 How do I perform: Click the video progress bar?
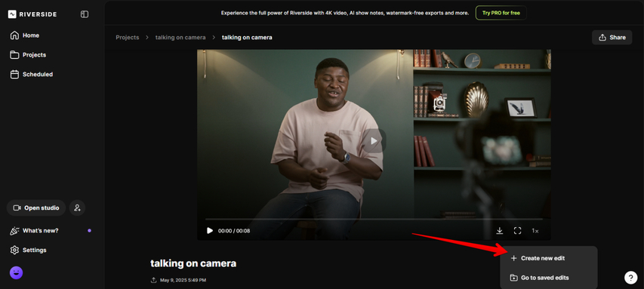pyautogui.click(x=374, y=220)
